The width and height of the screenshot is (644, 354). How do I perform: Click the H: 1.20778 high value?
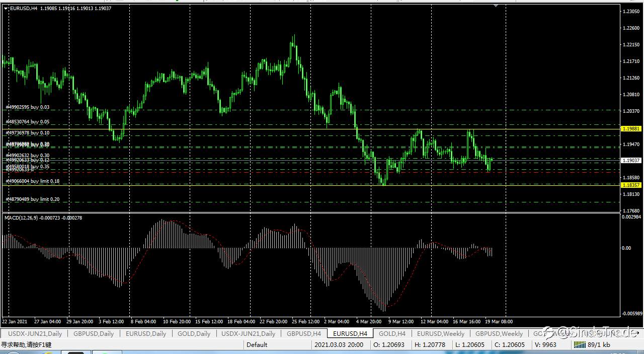click(x=431, y=345)
